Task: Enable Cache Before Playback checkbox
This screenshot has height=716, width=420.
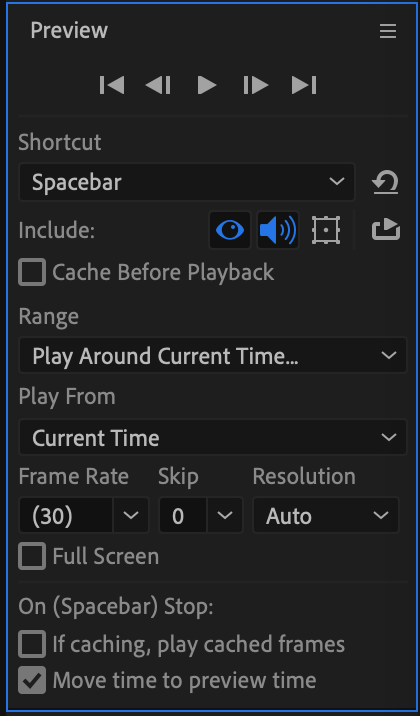Action: click(32, 272)
